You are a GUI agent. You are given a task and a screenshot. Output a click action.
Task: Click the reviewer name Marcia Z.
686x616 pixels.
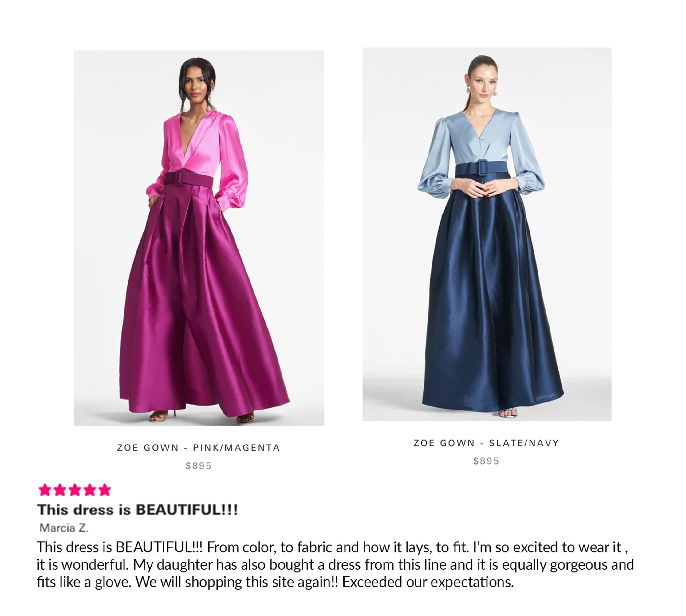click(x=64, y=528)
